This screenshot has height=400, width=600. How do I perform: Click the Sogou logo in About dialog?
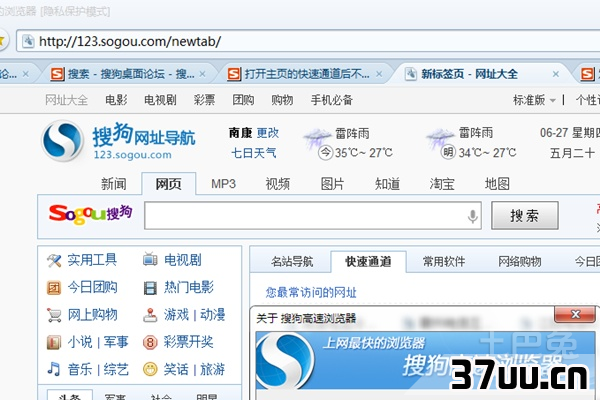(x=284, y=361)
